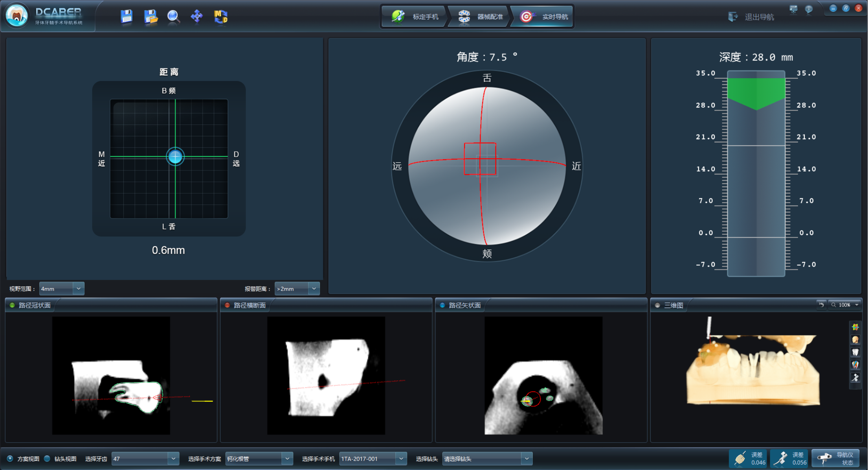Viewport: 868px width, 470px height.
Task: Click the 导航仪状态 navigator status button
Action: (x=835, y=458)
